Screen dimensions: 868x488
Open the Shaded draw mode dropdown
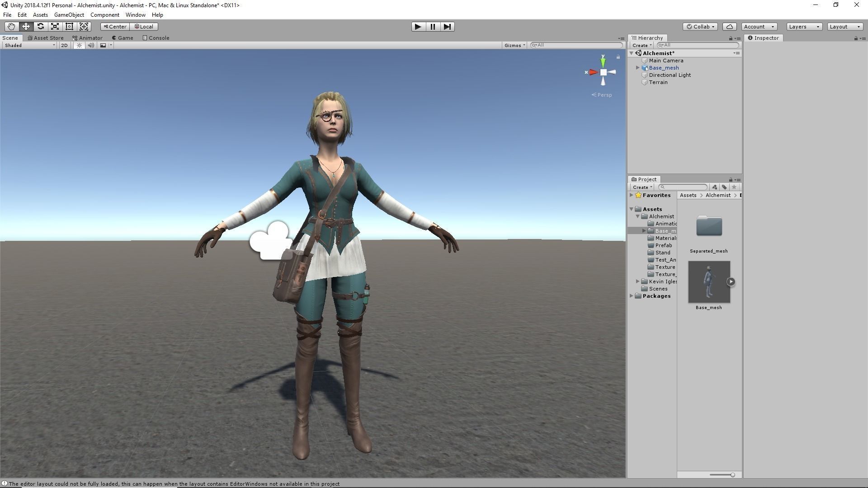pos(30,45)
